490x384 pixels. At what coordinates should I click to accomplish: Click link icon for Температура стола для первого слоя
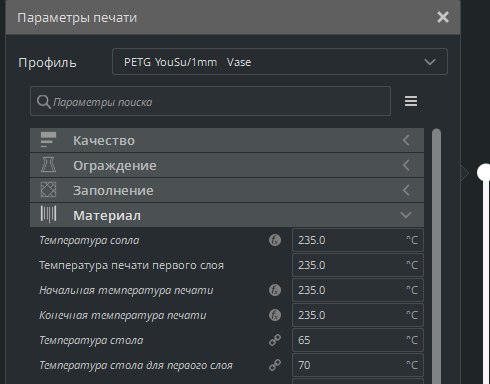(275, 365)
